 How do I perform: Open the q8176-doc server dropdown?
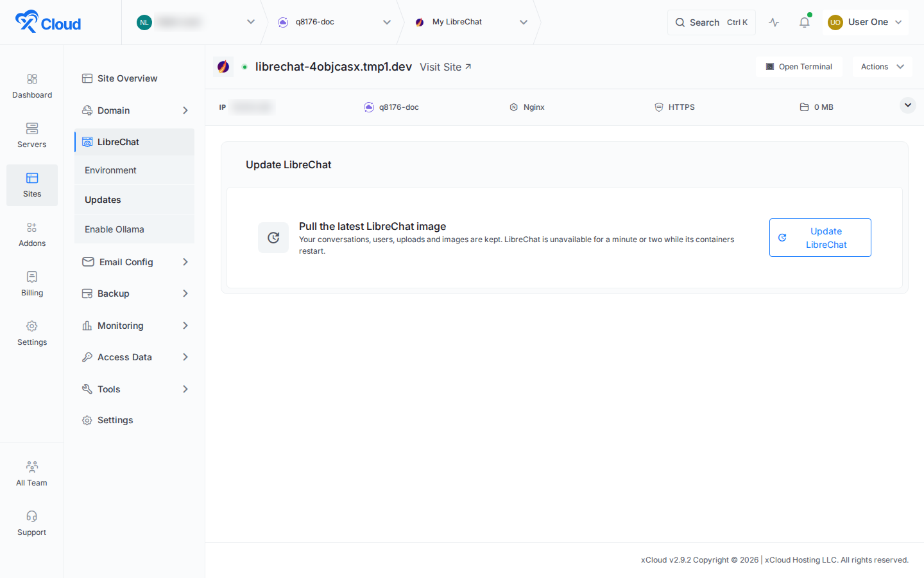coord(334,22)
